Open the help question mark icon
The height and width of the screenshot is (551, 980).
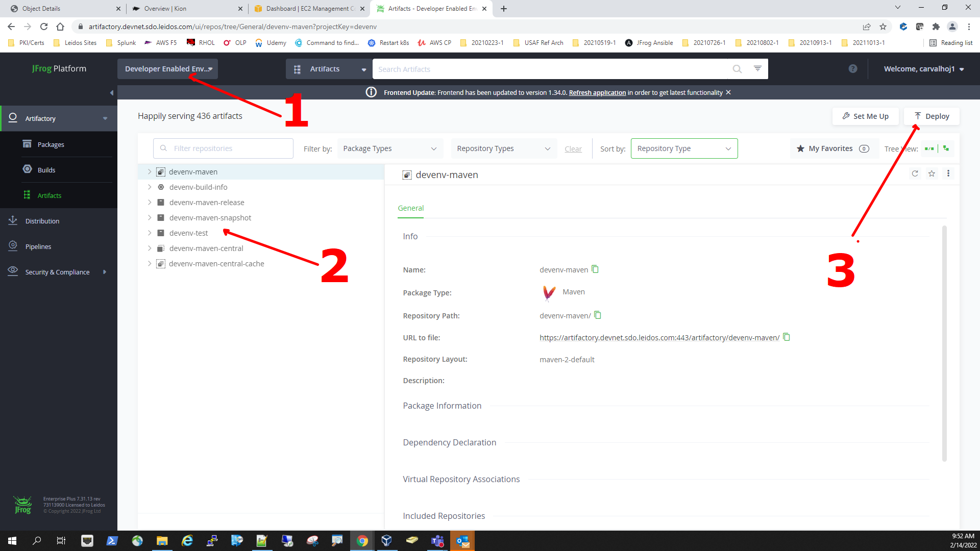[853, 69]
